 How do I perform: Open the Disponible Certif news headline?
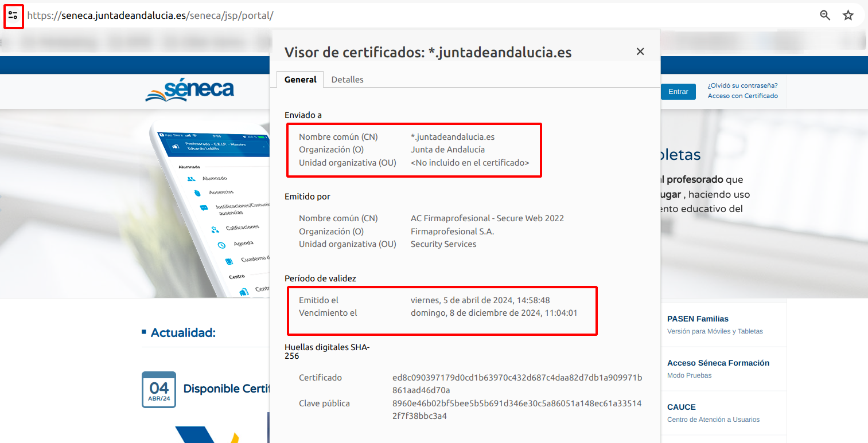[227, 389]
